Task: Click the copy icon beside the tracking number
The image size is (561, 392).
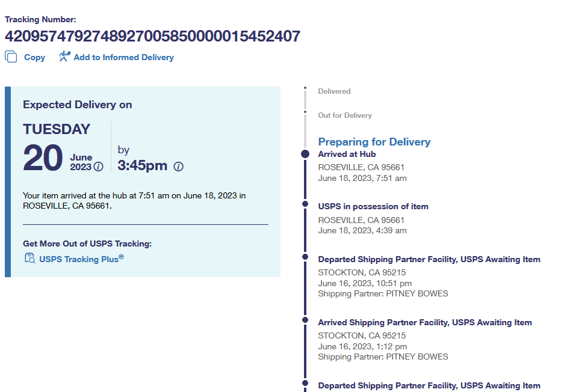Action: pyautogui.click(x=11, y=57)
